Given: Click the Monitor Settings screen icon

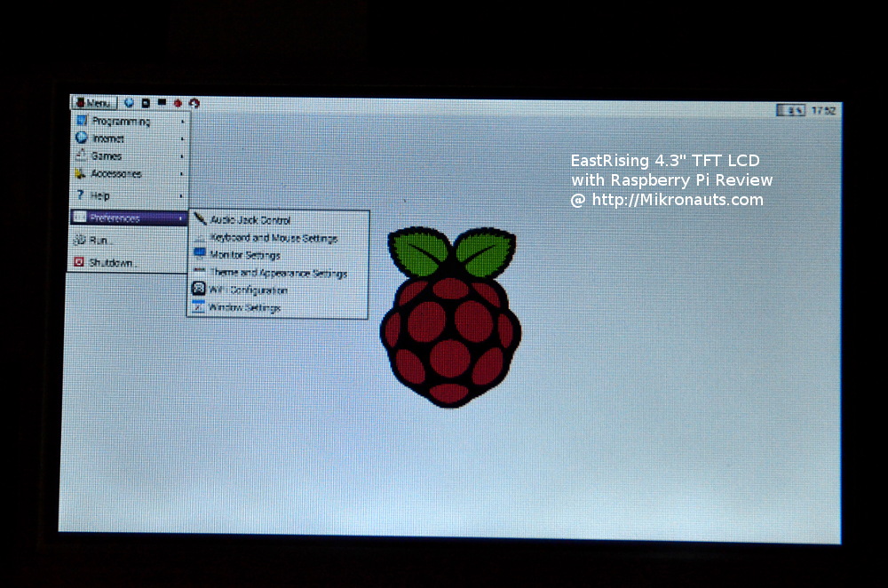Looking at the screenshot, I should point(199,254).
